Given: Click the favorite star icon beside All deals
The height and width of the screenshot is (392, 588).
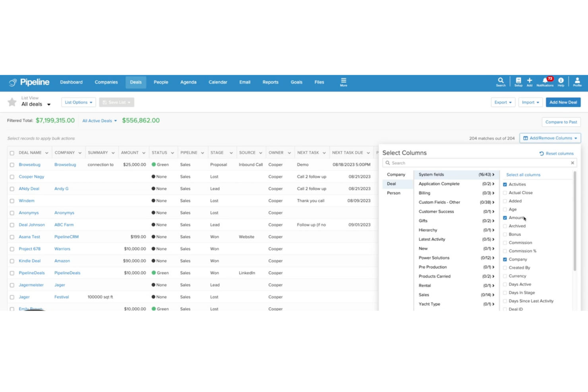Looking at the screenshot, I should click(x=12, y=102).
